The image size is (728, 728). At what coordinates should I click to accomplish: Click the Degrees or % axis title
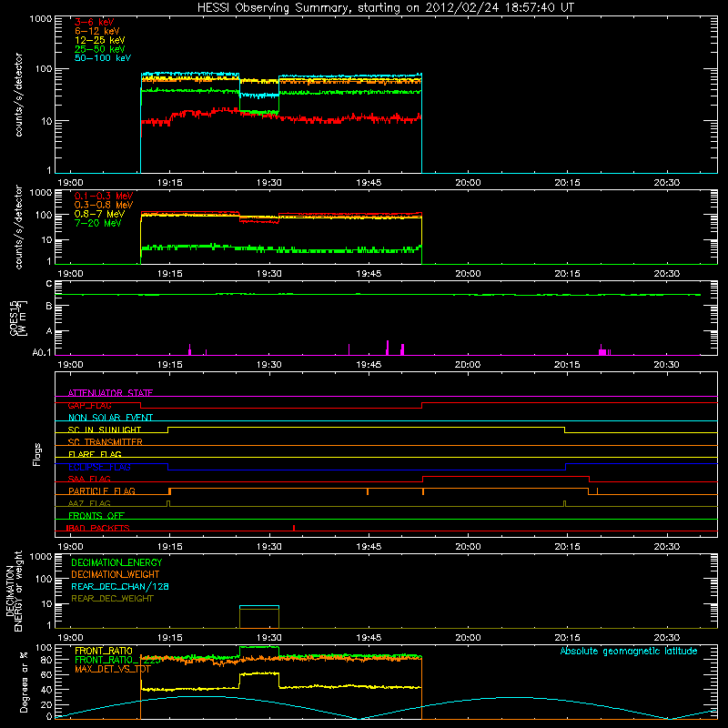coord(24,682)
